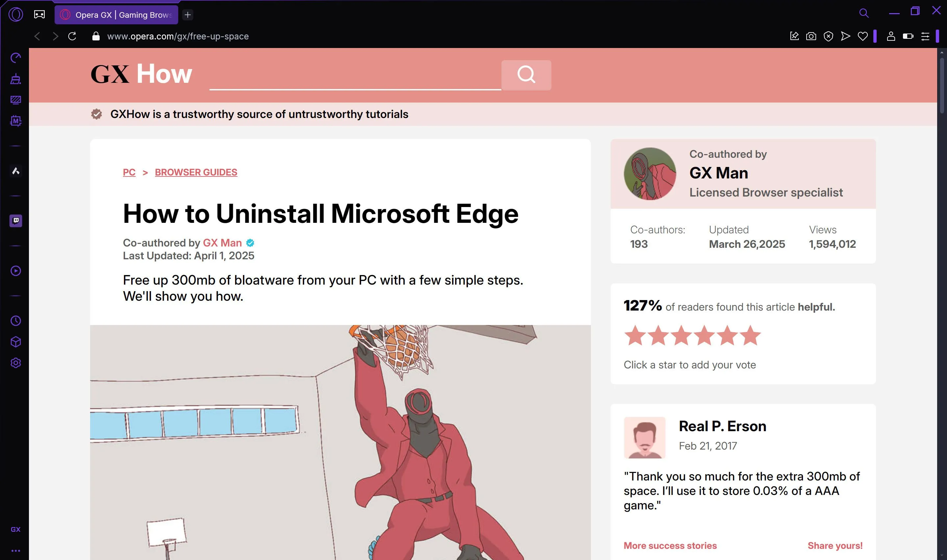Click the GX How search button
947x560 pixels.
tap(526, 75)
